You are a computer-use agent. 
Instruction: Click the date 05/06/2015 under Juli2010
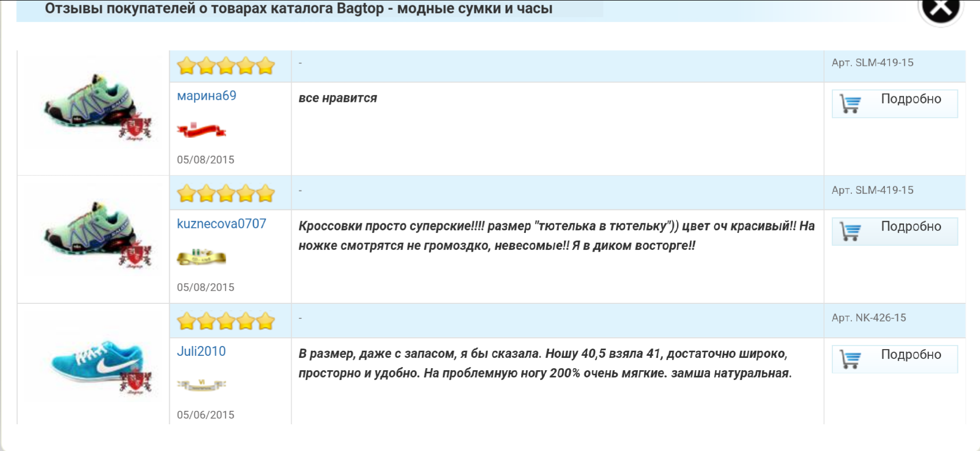pyautogui.click(x=205, y=415)
